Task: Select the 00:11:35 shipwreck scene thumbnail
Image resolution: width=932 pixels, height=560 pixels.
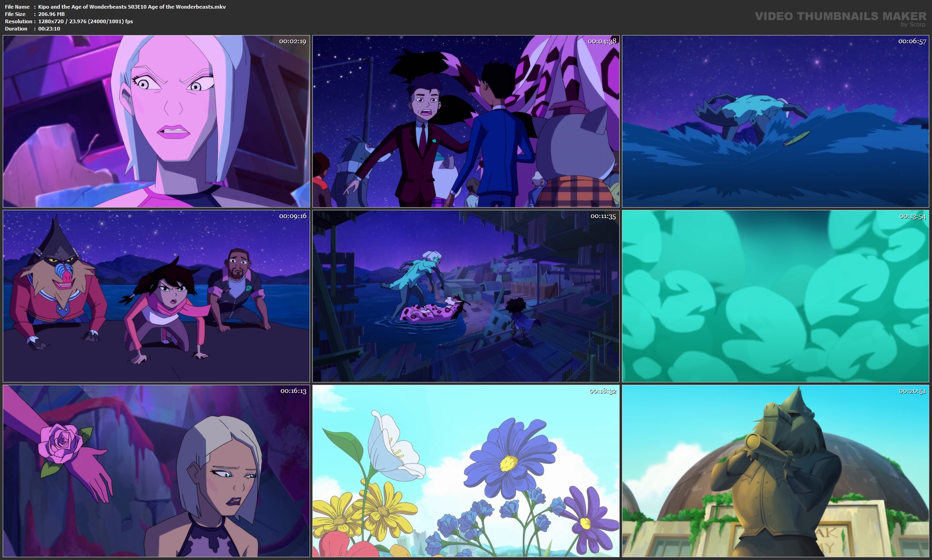Action: point(466,296)
